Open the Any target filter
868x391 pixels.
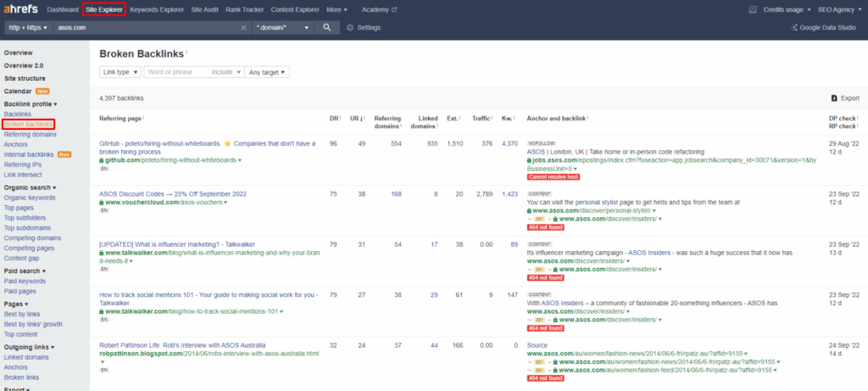(267, 72)
